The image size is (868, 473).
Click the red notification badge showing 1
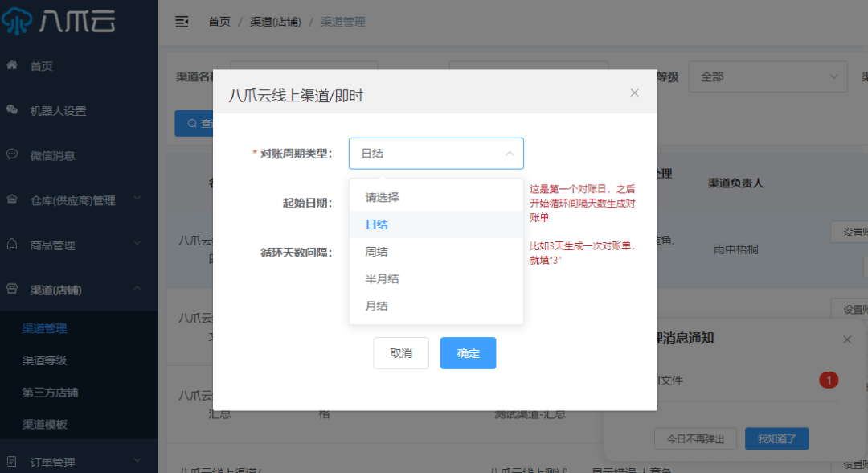click(829, 380)
